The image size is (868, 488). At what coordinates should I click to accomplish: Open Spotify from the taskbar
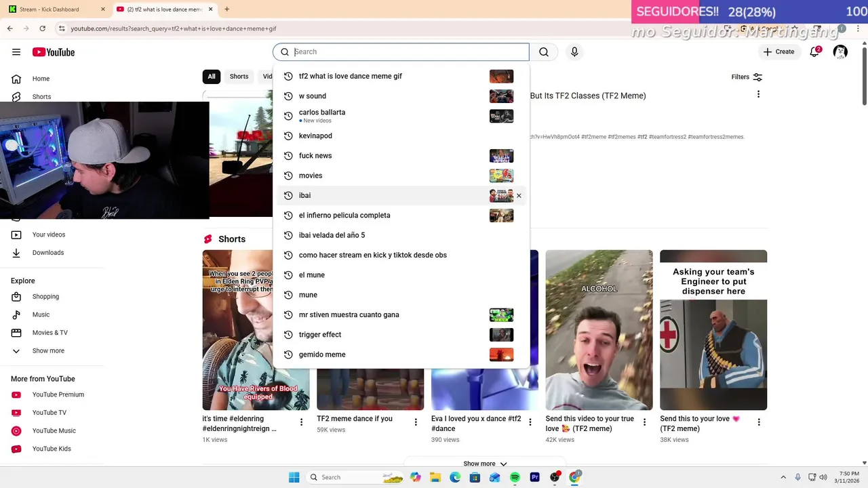(515, 477)
